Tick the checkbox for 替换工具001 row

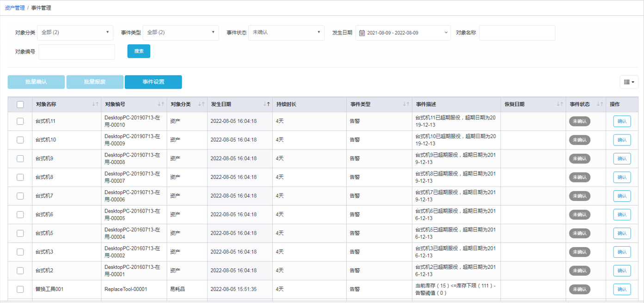tap(20, 289)
